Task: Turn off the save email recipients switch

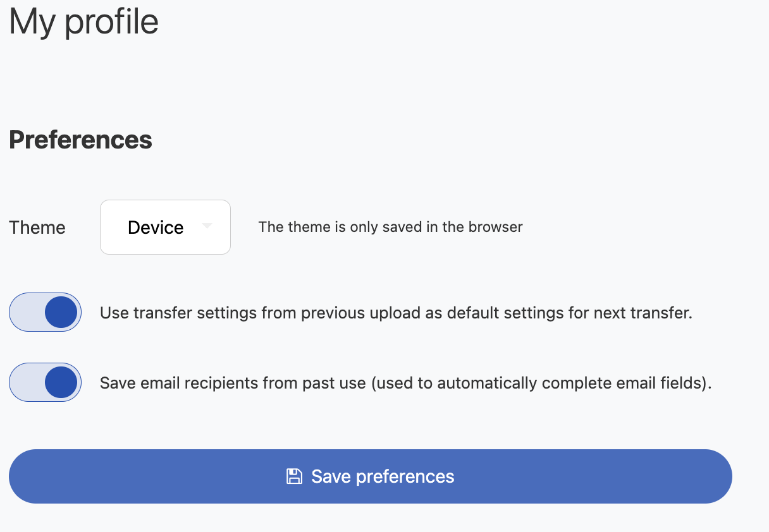Action: click(45, 382)
